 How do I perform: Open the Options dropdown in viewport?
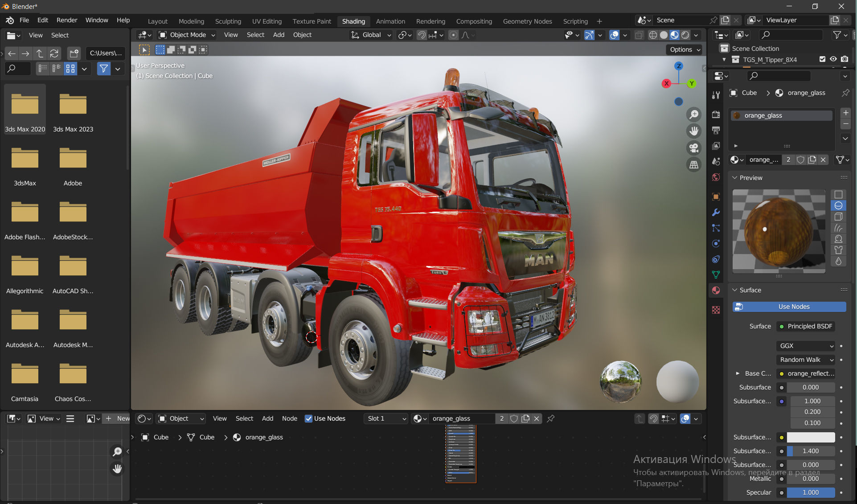point(685,49)
